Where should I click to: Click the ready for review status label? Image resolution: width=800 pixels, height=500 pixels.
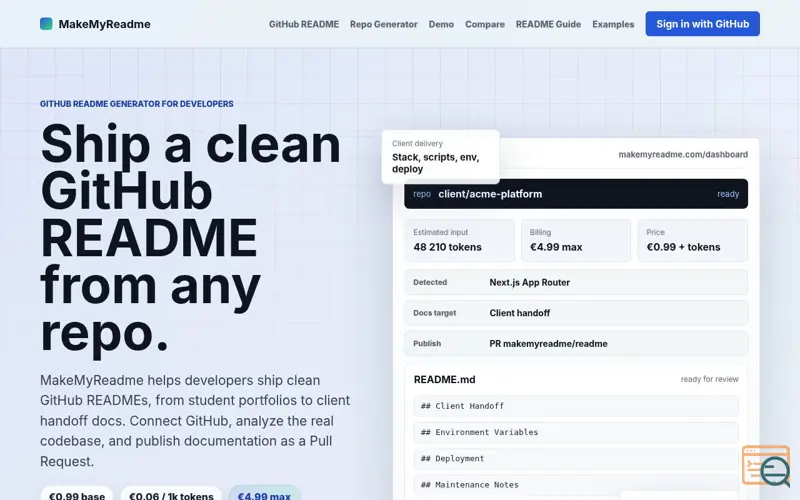(709, 379)
